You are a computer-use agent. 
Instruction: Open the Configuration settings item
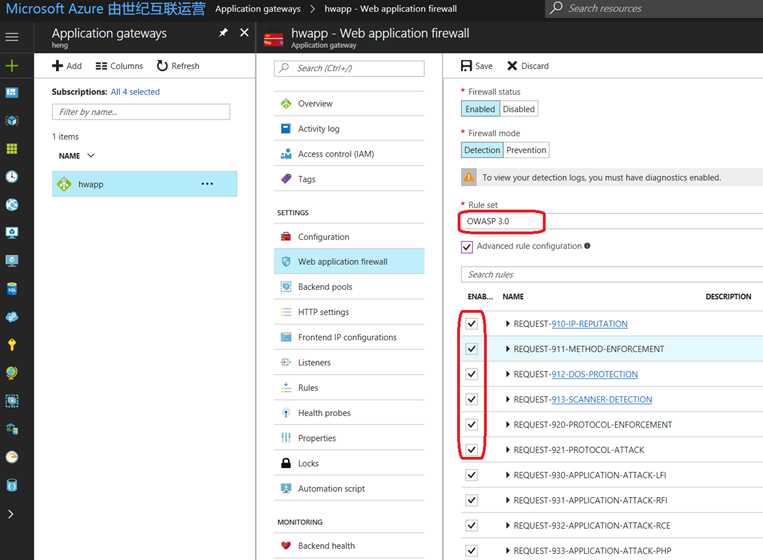[349, 236]
